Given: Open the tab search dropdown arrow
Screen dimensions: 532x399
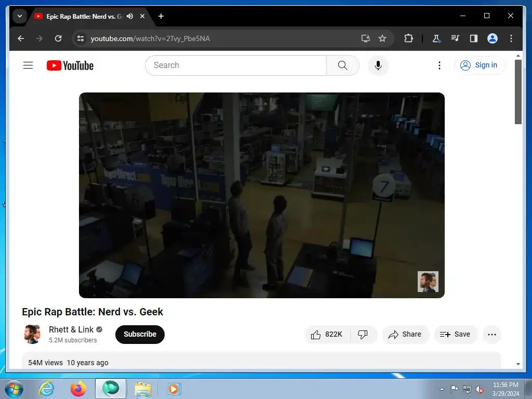Looking at the screenshot, I should click(x=20, y=16).
